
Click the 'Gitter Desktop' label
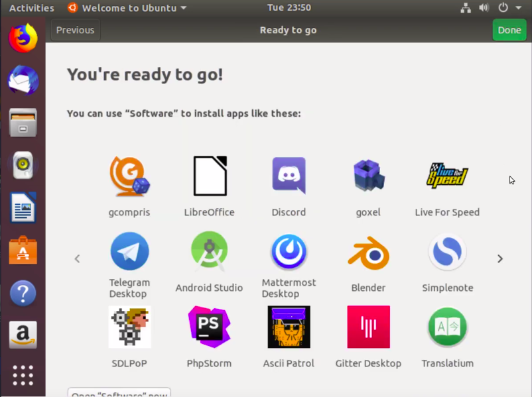(368, 363)
